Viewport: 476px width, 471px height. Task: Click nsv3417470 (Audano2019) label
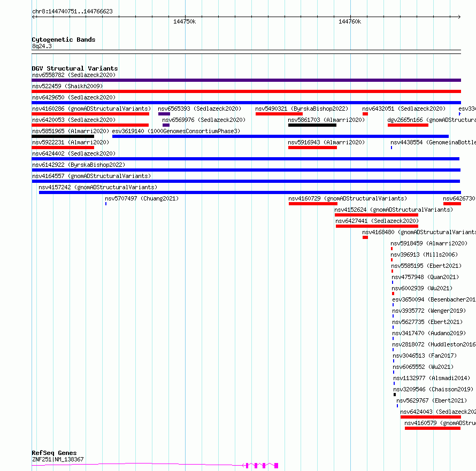click(429, 333)
